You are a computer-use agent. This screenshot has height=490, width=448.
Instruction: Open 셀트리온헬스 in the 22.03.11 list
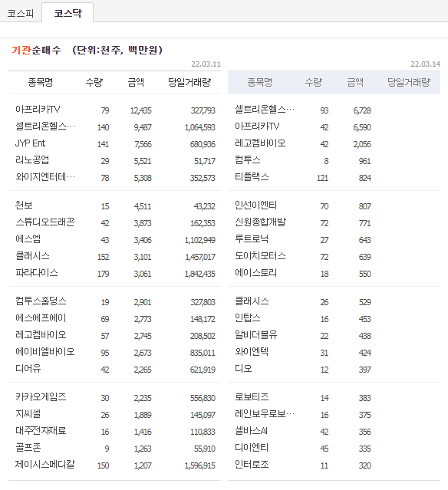(45, 127)
